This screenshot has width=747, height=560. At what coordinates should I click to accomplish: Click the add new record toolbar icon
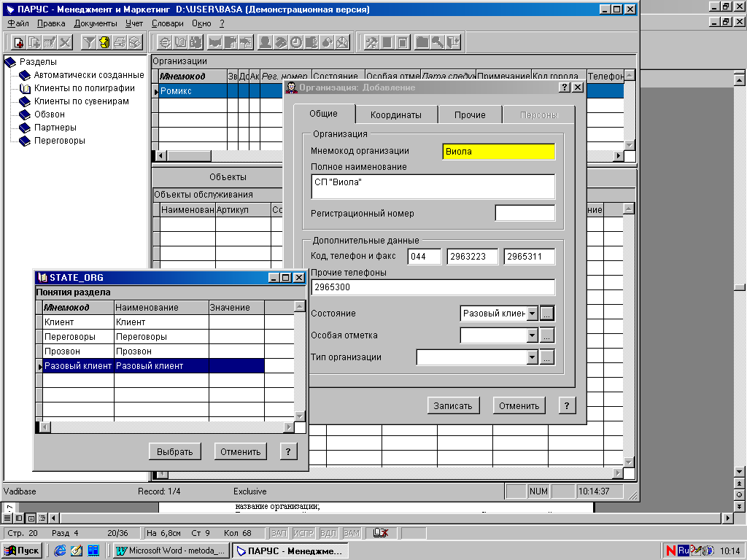tap(18, 43)
